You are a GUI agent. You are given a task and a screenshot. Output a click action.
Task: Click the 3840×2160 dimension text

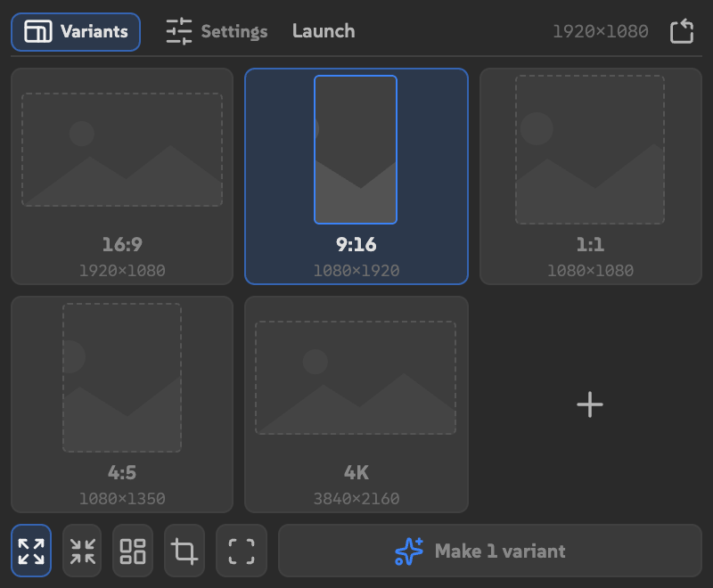click(x=356, y=499)
